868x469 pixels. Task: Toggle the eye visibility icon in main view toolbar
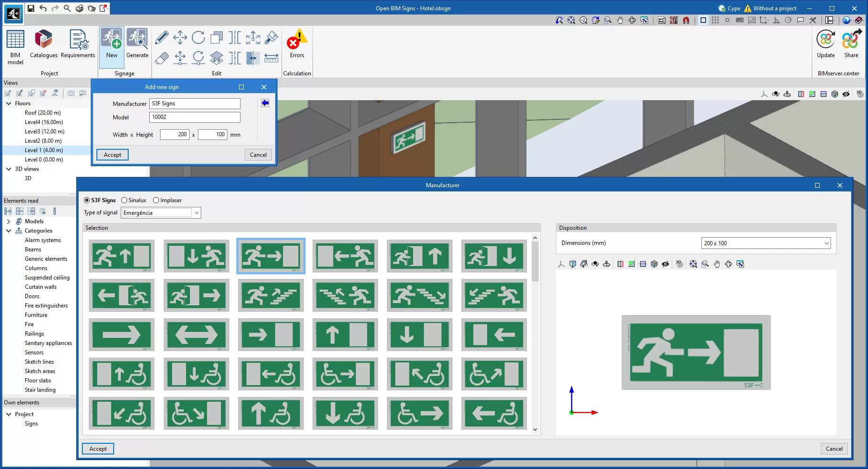[x=846, y=94]
